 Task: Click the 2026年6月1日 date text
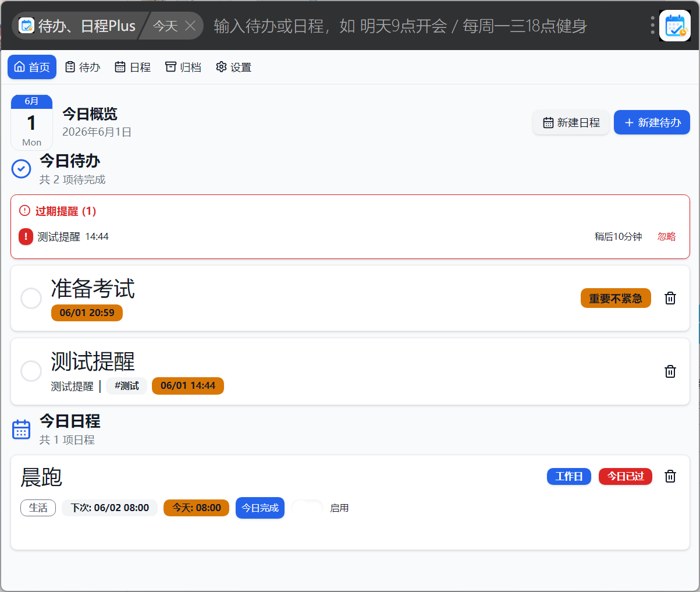[97, 132]
